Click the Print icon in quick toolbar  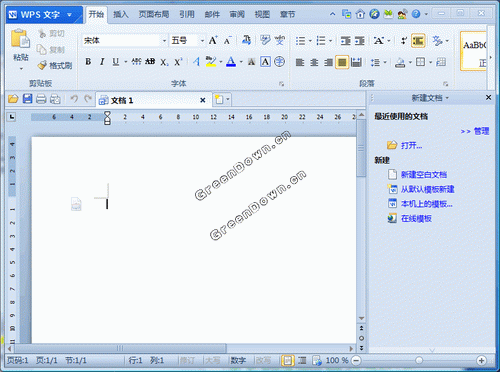pos(41,99)
